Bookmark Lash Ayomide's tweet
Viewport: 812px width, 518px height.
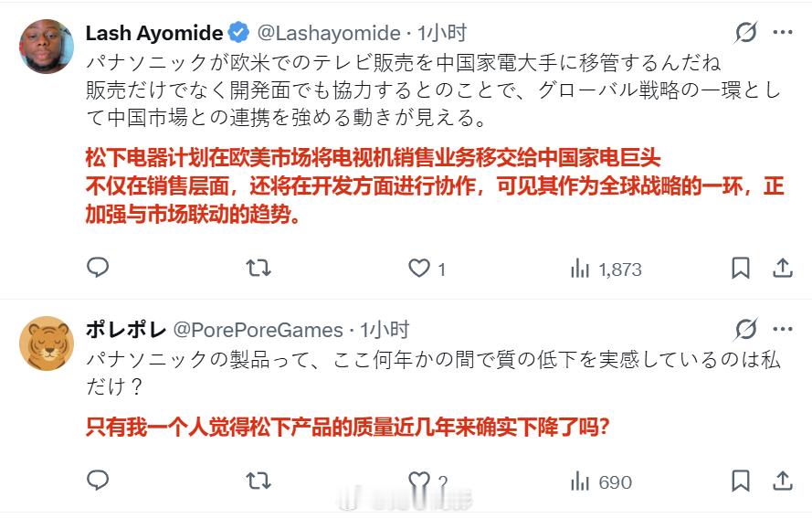[x=741, y=269]
